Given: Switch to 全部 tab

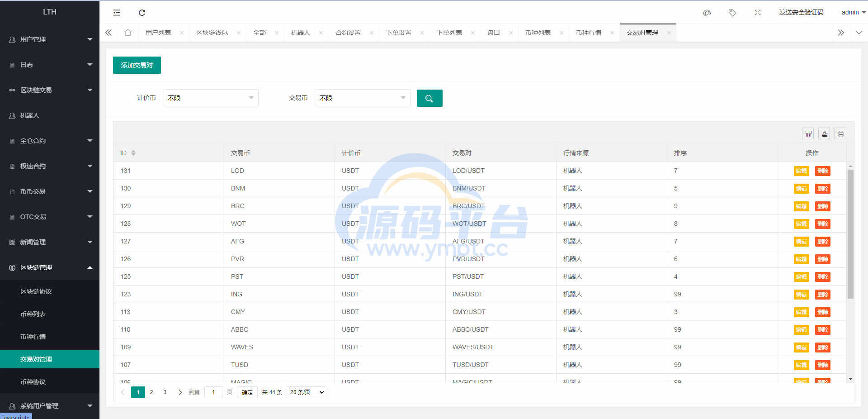Looking at the screenshot, I should pos(259,33).
